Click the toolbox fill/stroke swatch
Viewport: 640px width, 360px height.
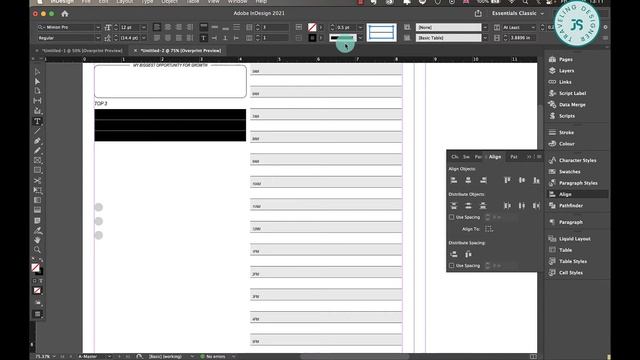coord(37,269)
